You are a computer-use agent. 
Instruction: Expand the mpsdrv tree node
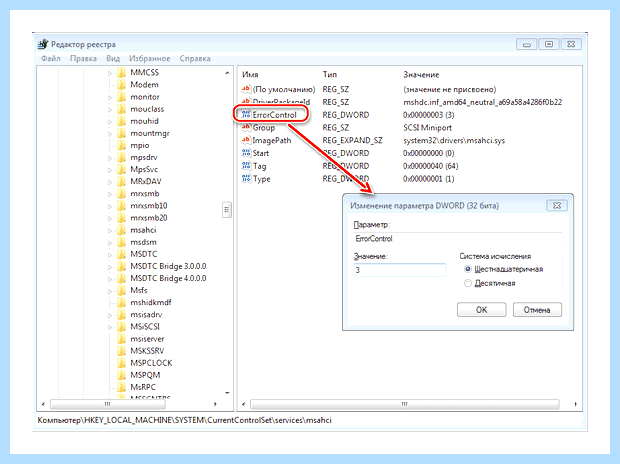[110, 158]
